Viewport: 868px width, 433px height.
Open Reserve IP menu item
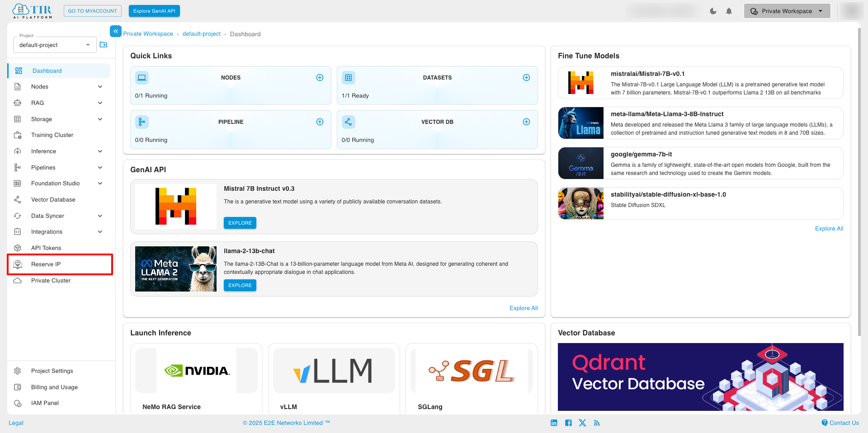click(x=60, y=264)
